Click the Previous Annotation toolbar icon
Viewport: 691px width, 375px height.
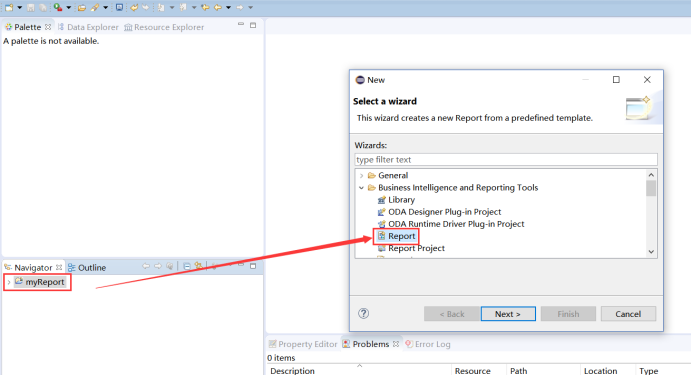point(183,7)
